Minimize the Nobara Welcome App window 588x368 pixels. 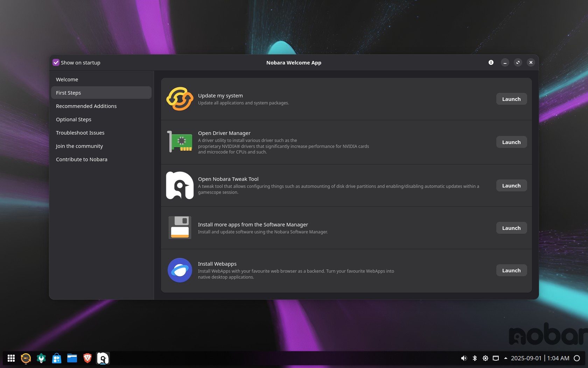505,62
